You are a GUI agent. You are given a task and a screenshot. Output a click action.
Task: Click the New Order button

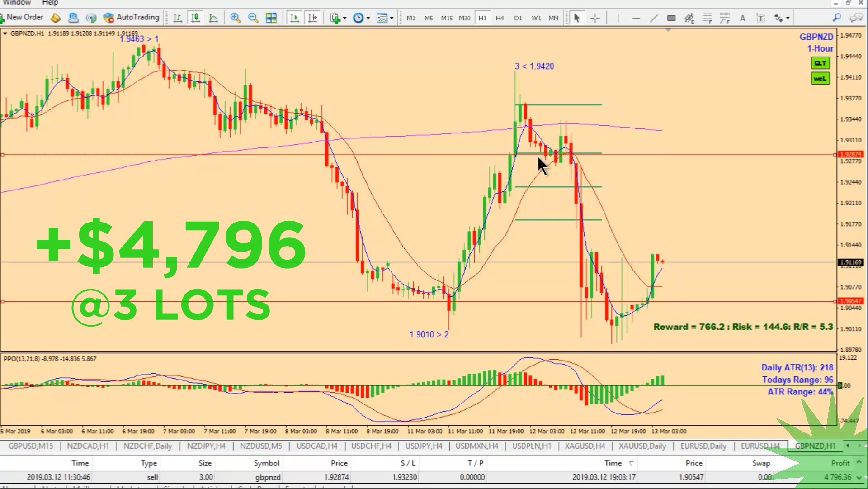(x=22, y=18)
